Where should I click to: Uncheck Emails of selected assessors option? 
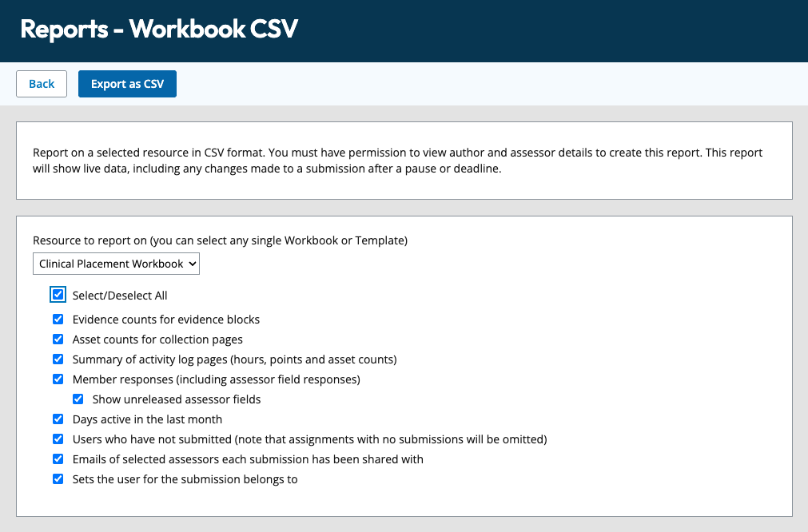click(58, 459)
